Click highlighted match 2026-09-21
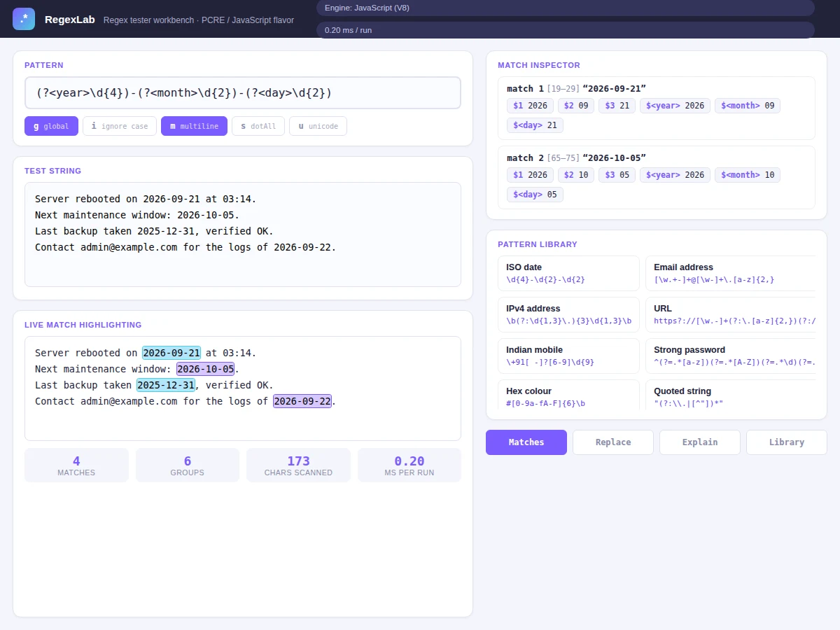This screenshot has height=630, width=840. [171, 353]
